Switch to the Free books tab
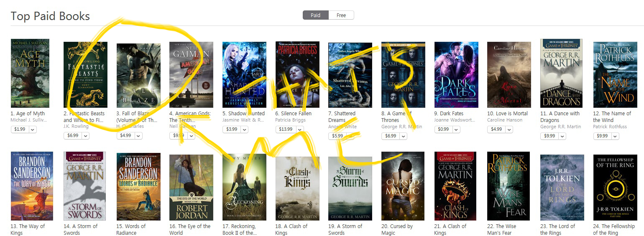 tap(341, 15)
